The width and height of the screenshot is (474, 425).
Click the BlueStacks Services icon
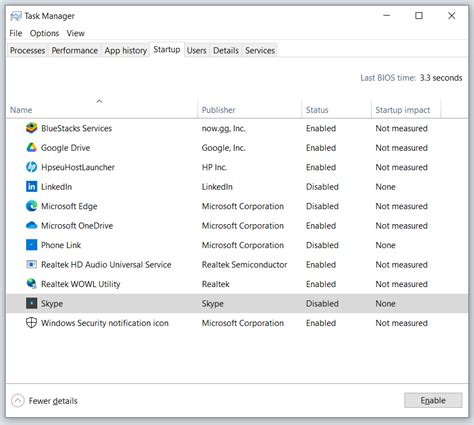(31, 128)
